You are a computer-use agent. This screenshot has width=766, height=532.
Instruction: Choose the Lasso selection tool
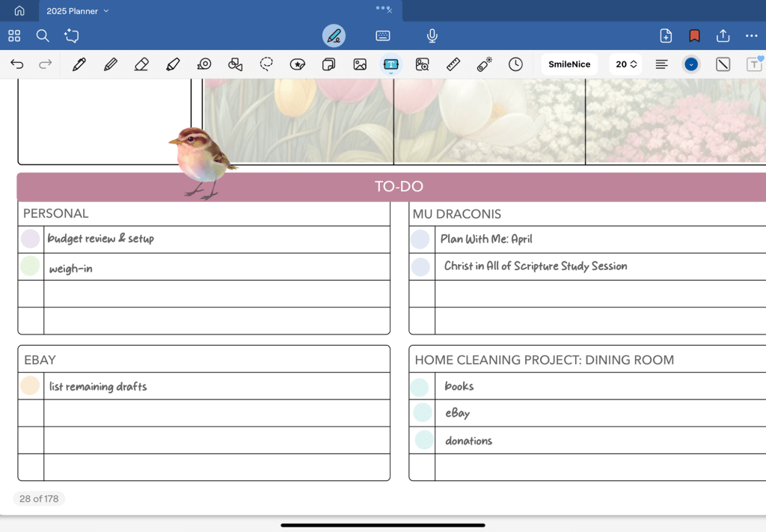pos(266,64)
